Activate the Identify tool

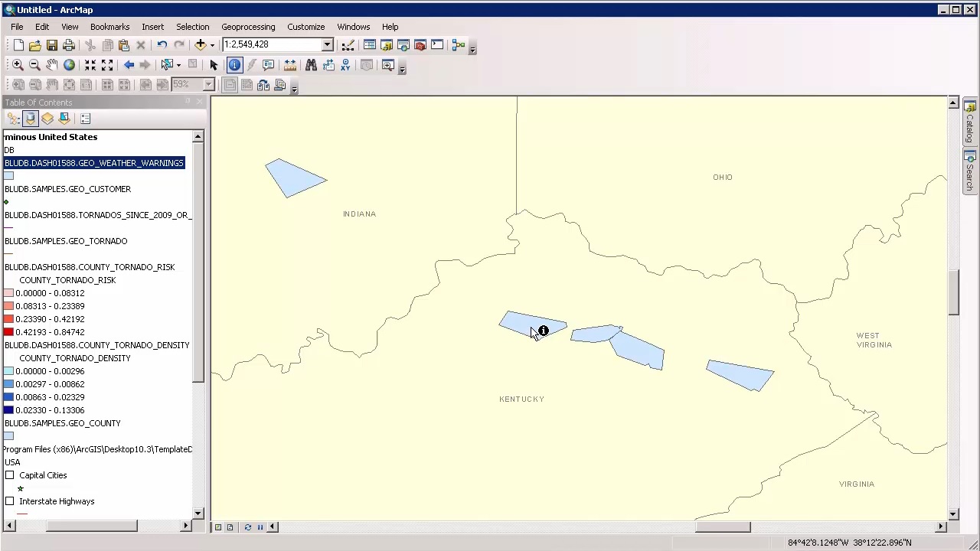[x=234, y=65]
